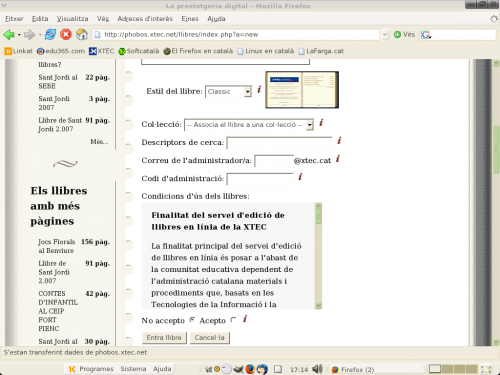
Task: Open the Edita menu
Action: 40,19
